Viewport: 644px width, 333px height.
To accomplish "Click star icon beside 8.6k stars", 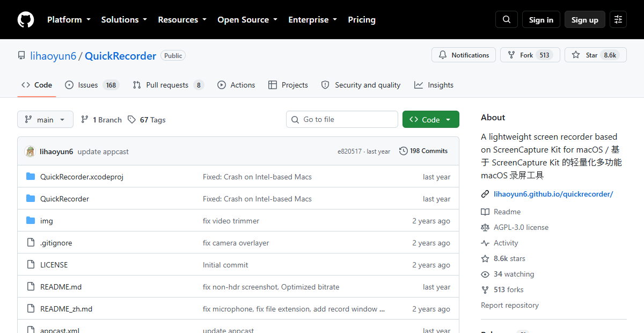I will (485, 258).
